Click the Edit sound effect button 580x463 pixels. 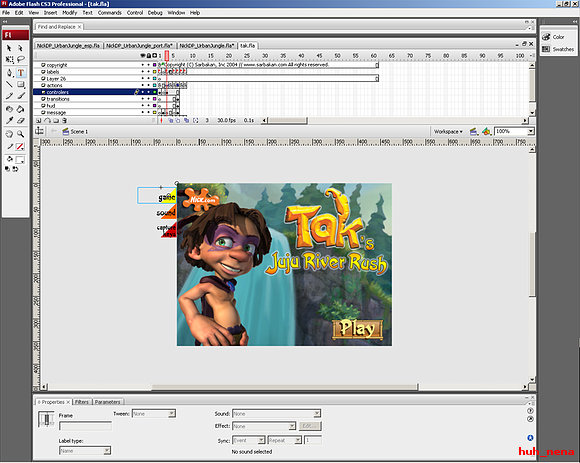(x=310, y=426)
